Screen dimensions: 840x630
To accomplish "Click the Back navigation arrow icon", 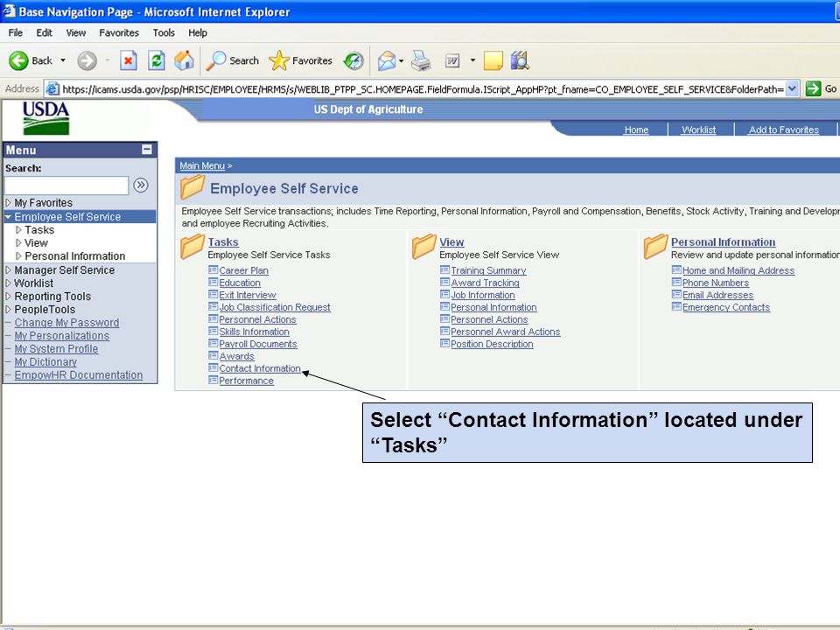I will (18, 60).
